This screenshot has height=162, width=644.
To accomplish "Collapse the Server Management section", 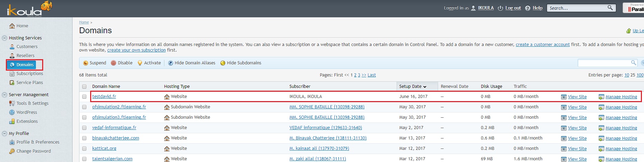I will pos(4,95).
